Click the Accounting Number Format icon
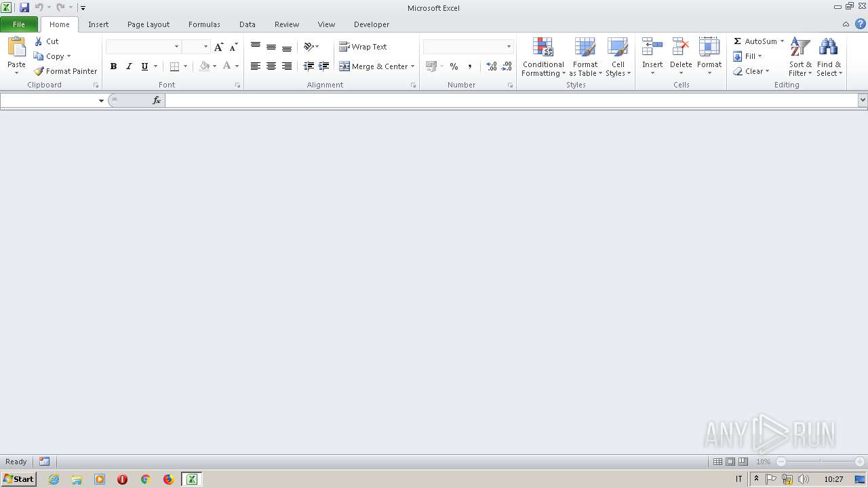The width and height of the screenshot is (868, 488). click(x=431, y=66)
